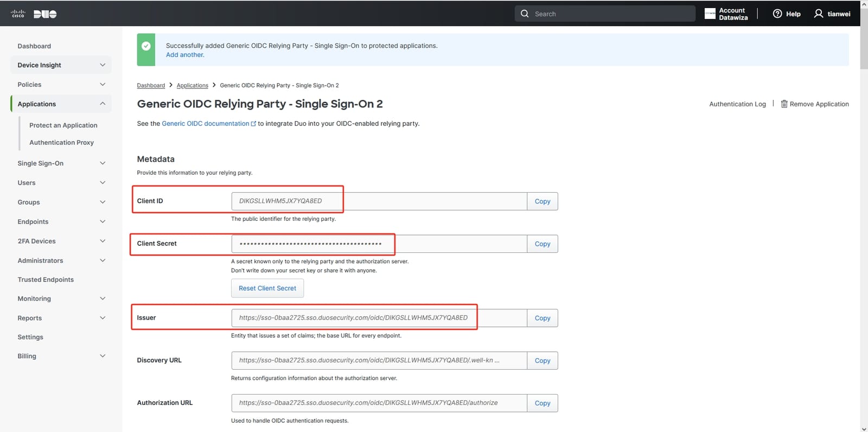Expand the Reports sidebar section
The height and width of the screenshot is (432, 868).
[103, 318]
